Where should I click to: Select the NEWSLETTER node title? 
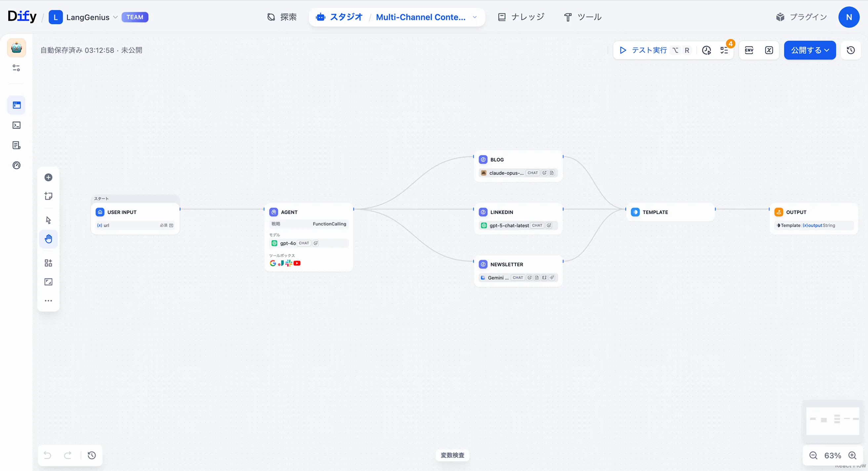pyautogui.click(x=507, y=264)
